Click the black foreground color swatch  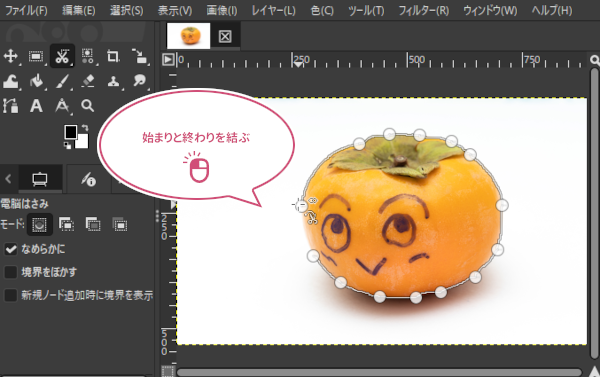pyautogui.click(x=70, y=132)
